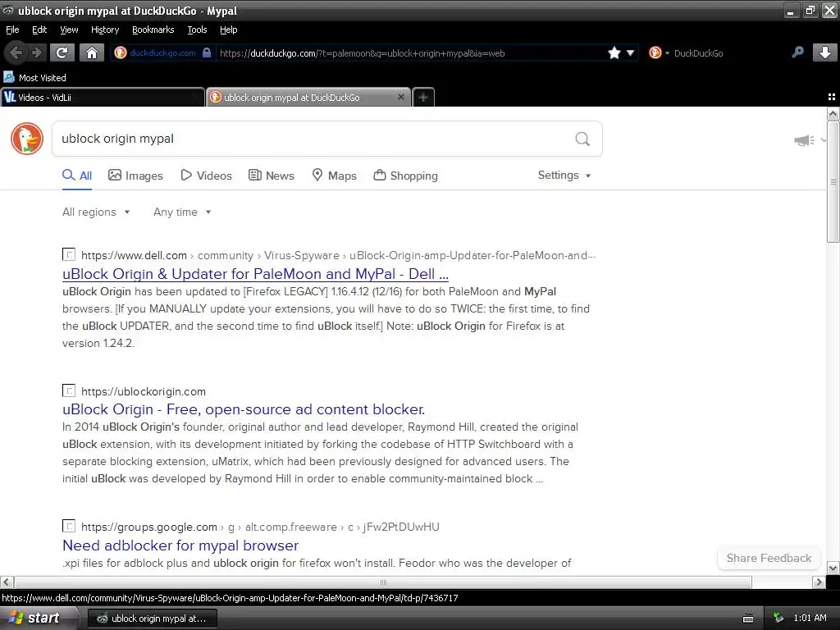Image resolution: width=840 pixels, height=630 pixels.
Task: Click the system tray network icon
Action: (778, 619)
